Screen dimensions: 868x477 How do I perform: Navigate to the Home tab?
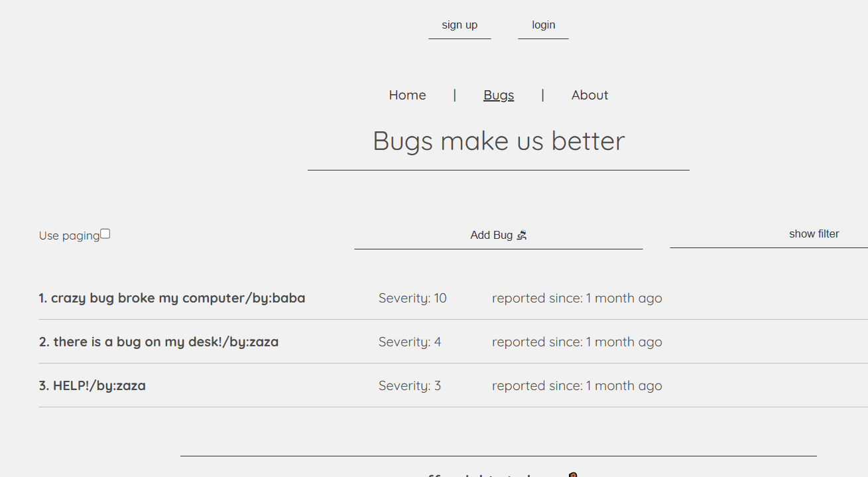coord(407,95)
